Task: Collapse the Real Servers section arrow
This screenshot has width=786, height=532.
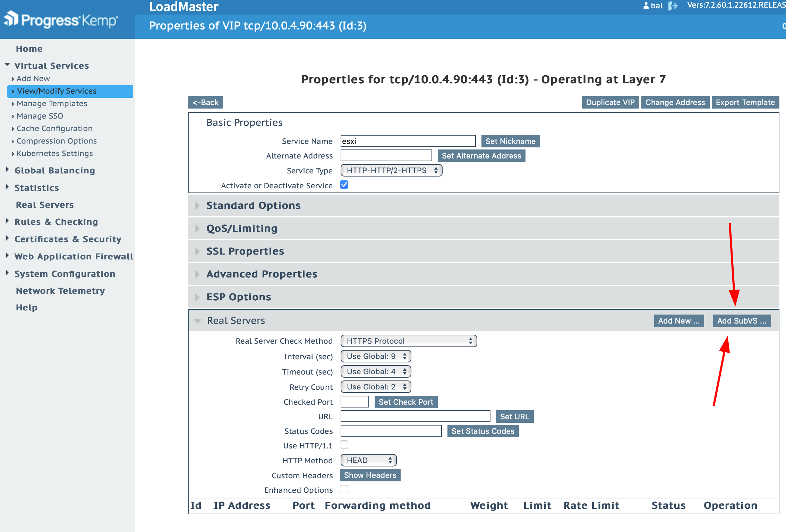Action: tap(198, 321)
